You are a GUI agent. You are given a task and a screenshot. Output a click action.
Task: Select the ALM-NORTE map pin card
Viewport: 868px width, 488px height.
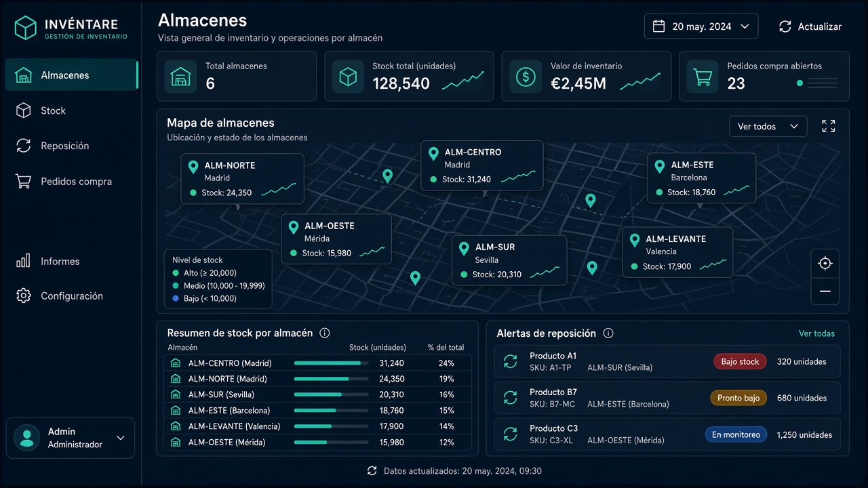pyautogui.click(x=243, y=179)
